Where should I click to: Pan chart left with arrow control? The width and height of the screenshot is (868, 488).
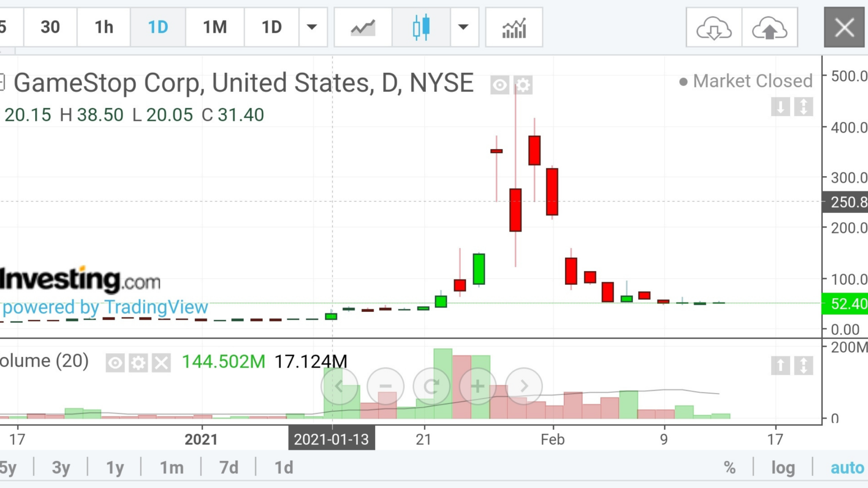(339, 386)
